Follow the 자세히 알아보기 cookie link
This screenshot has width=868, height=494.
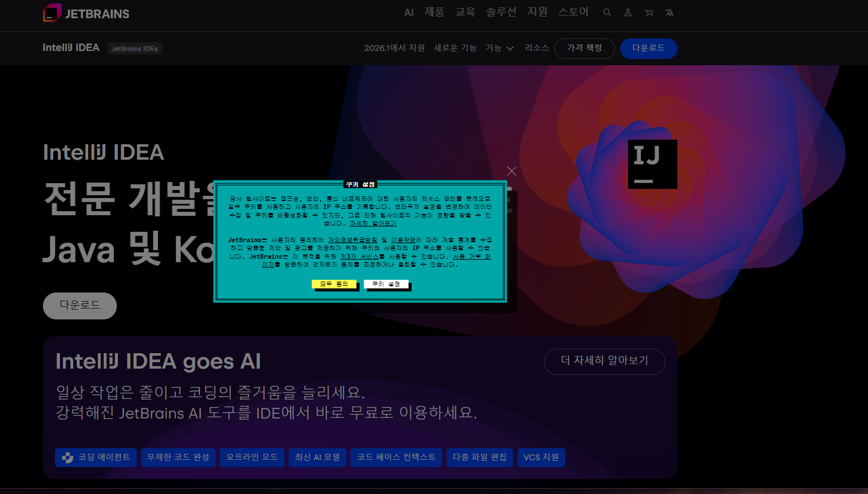(373, 223)
